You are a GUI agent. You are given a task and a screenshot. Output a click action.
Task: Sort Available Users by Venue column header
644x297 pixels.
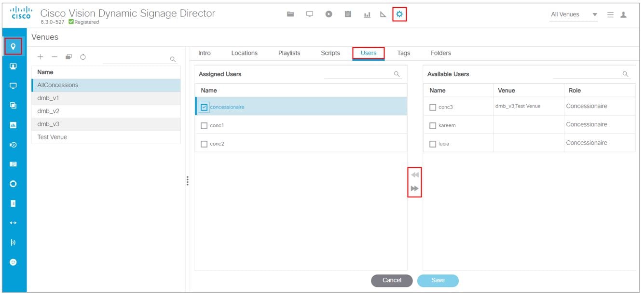[x=529, y=91]
